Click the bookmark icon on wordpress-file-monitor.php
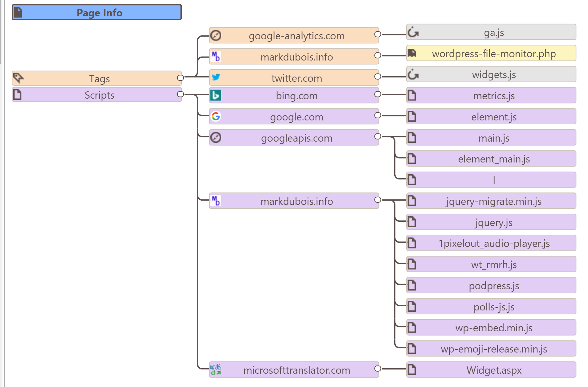Viewport: 588px width, 387px height. pos(412,53)
